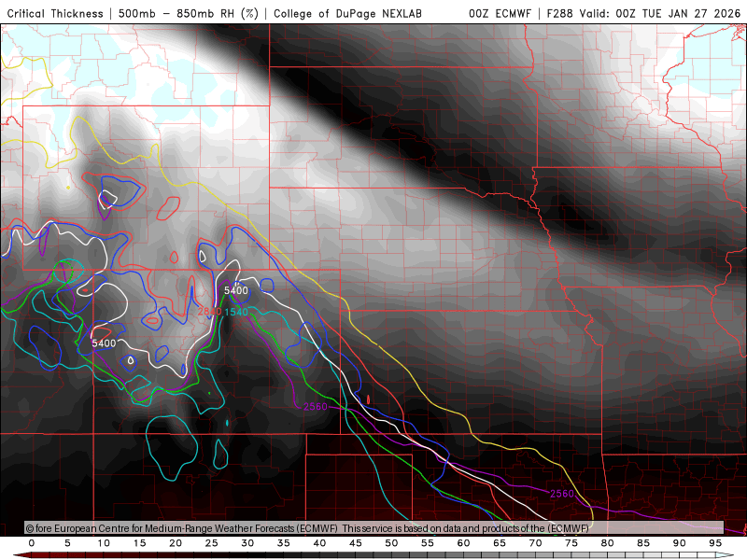The width and height of the screenshot is (747, 560).
Task: Select the 15 tick label on the color scale
Action: click(x=139, y=543)
